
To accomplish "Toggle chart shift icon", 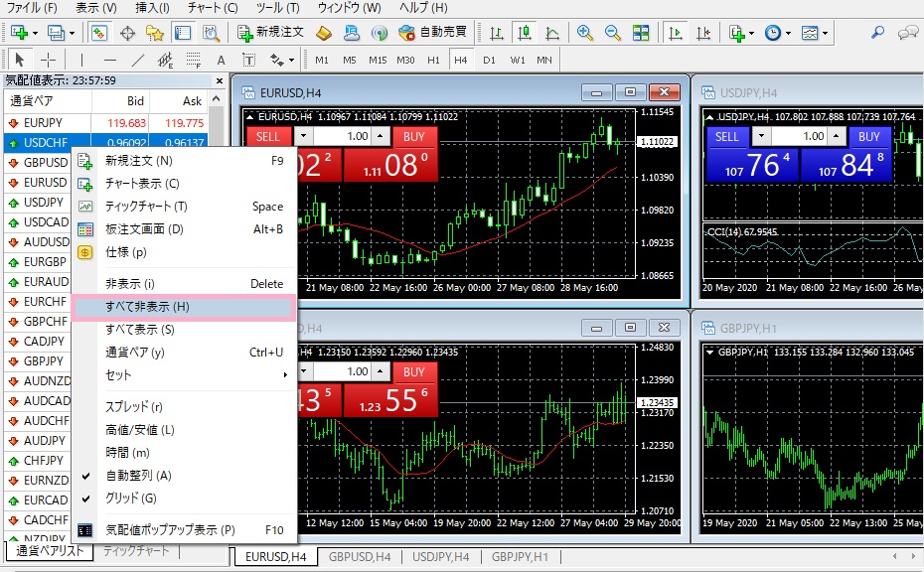I will (x=703, y=33).
